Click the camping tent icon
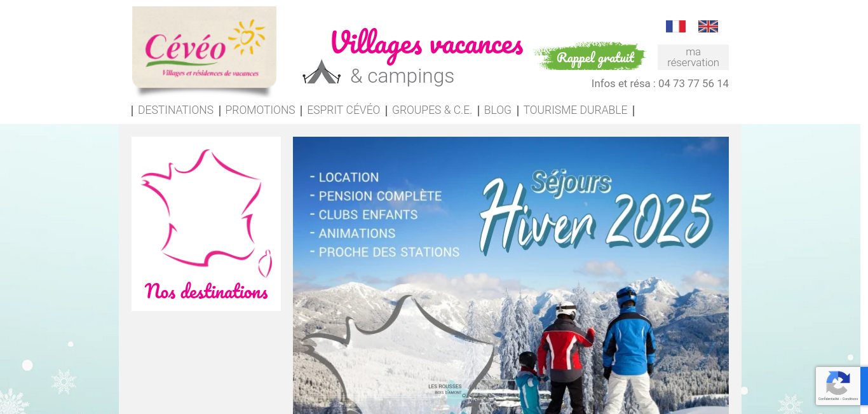The image size is (868, 414). pos(322,72)
